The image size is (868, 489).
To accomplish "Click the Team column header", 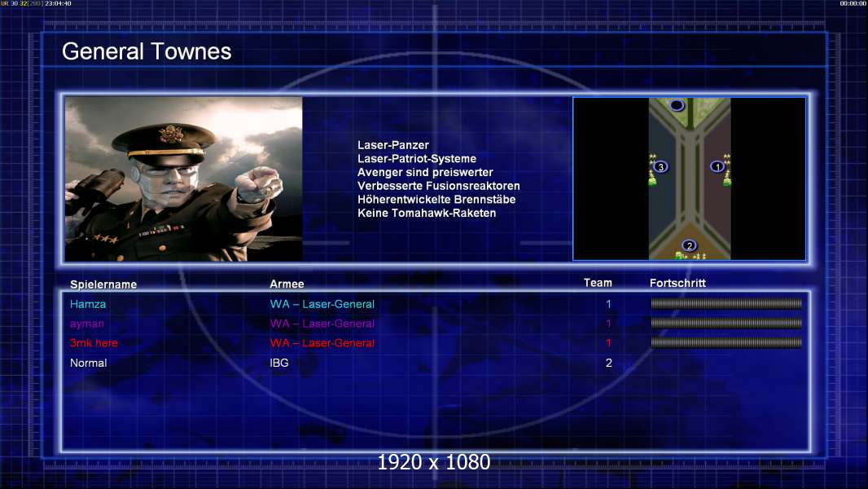I will click(598, 283).
